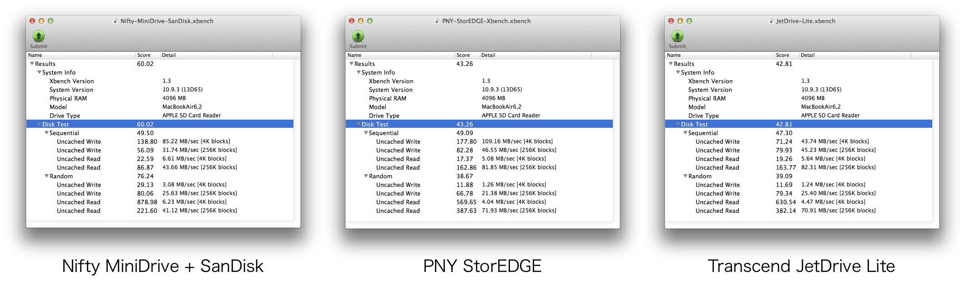
Task: Click 45.23 MB/sec [256K blocks] in JetDrive-Lite window
Action: tap(839, 150)
